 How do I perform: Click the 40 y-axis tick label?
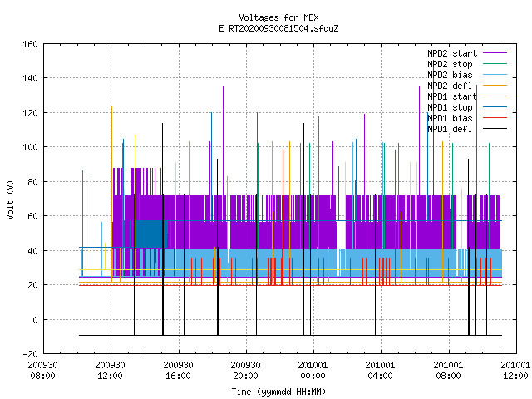pyautogui.click(x=32, y=251)
